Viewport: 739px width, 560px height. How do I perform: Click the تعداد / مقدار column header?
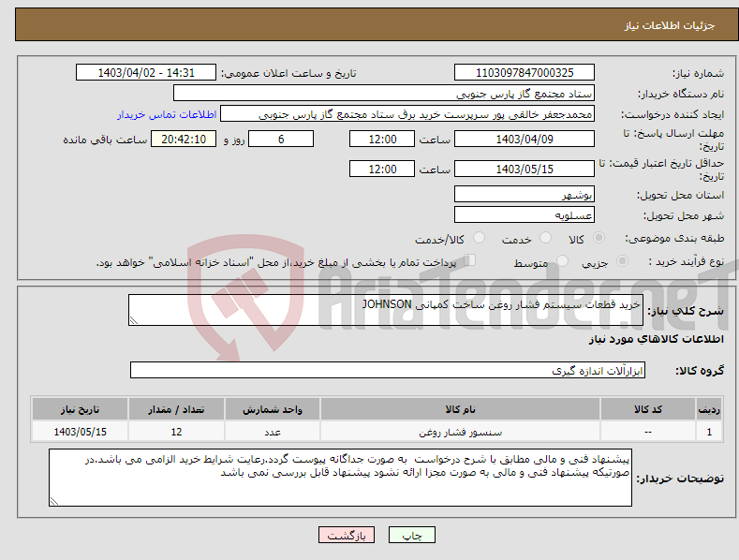(176, 409)
